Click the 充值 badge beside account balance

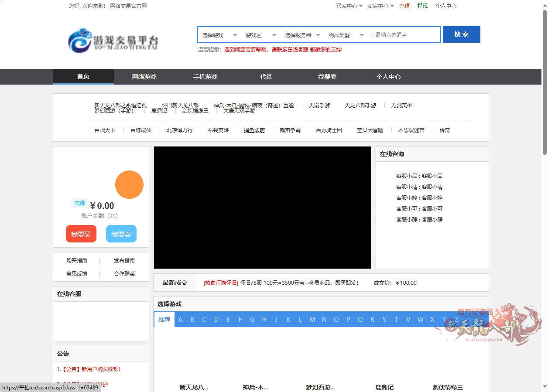coord(79,203)
